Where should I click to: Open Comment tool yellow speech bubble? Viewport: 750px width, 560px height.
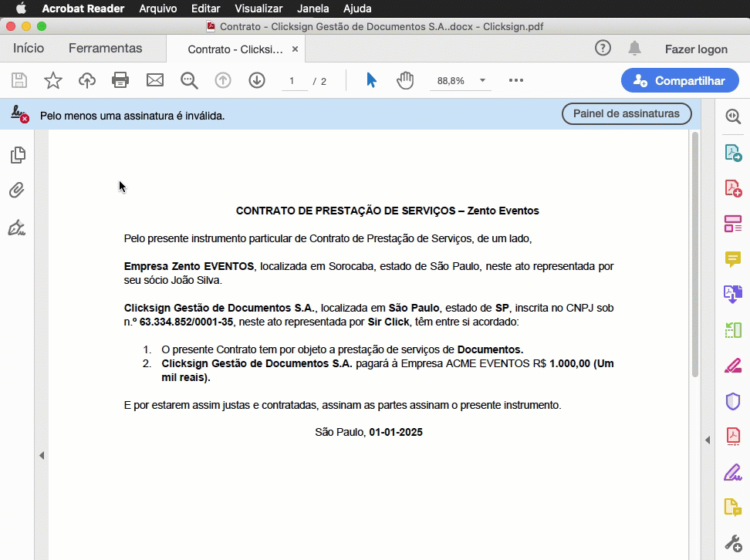(x=733, y=259)
